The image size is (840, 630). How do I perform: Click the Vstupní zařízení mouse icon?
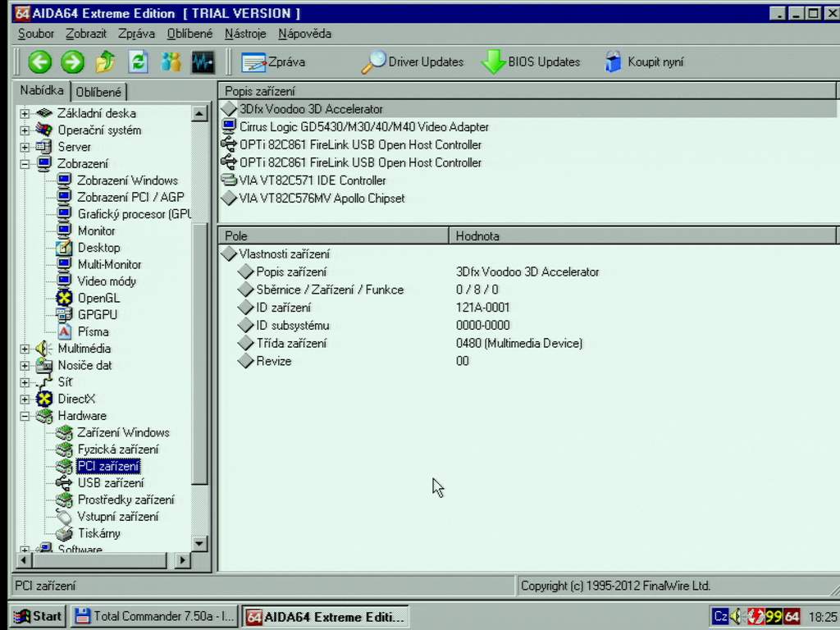pyautogui.click(x=64, y=517)
